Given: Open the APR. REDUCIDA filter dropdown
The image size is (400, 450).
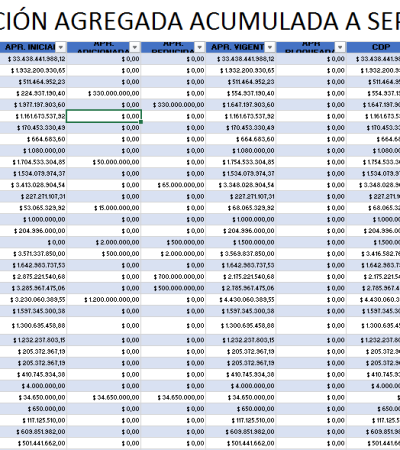Looking at the screenshot, I should tap(199, 48).
